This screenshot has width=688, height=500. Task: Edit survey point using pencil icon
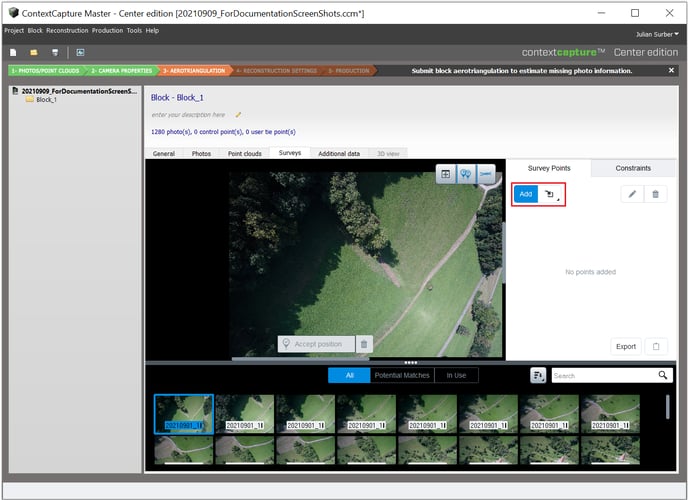(x=631, y=194)
